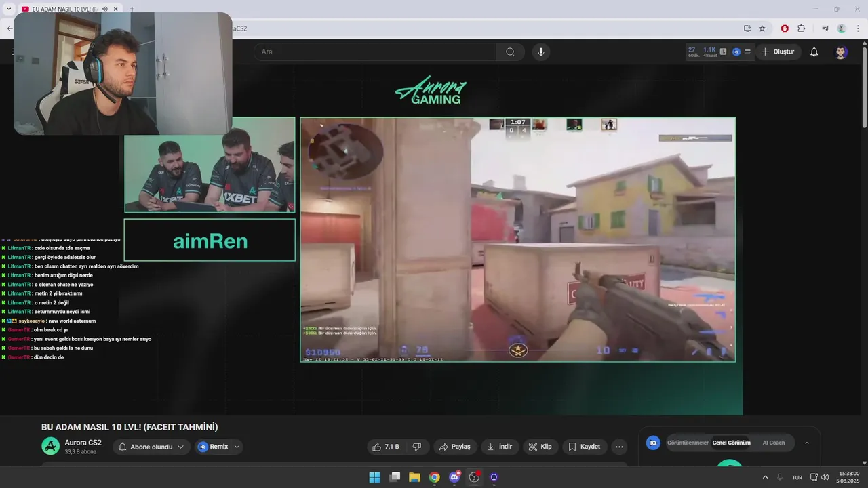Click the purple circular app on the taskbar

[494, 477]
